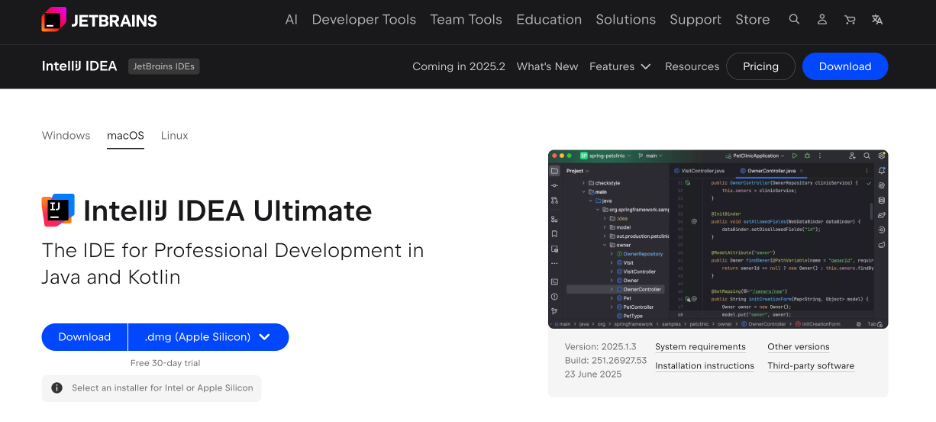
Task: Open the System requirements link
Action: (700, 347)
